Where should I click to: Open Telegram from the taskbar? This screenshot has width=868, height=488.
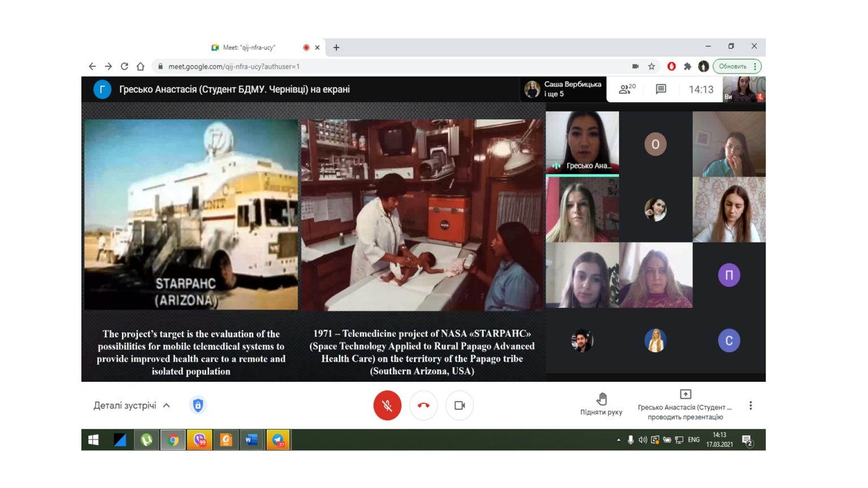[278, 440]
